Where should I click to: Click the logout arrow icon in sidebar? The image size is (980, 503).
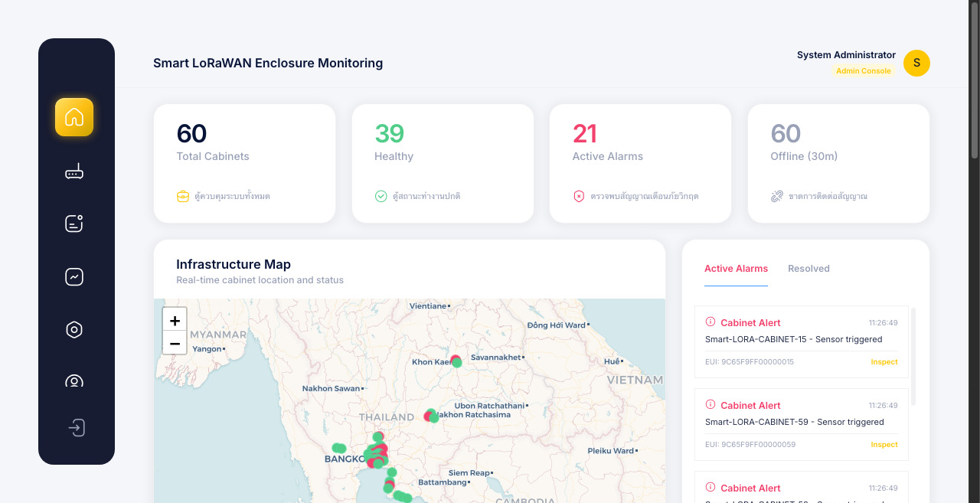click(77, 427)
